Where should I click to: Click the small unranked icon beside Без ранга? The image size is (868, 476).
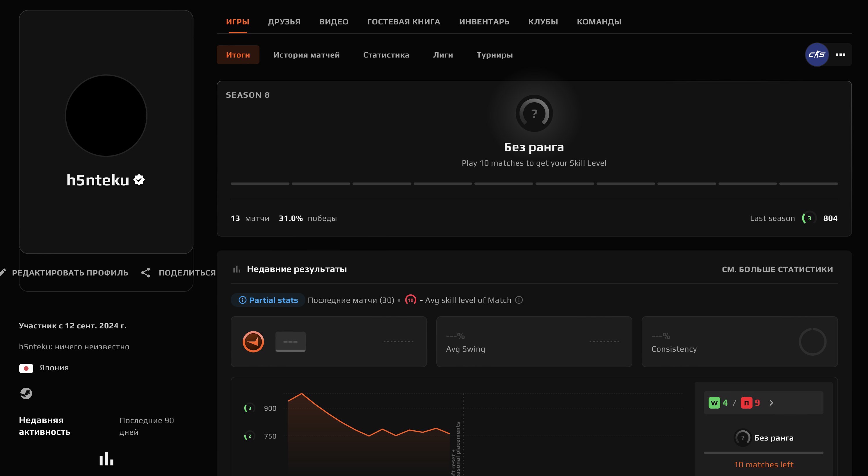[x=743, y=438]
